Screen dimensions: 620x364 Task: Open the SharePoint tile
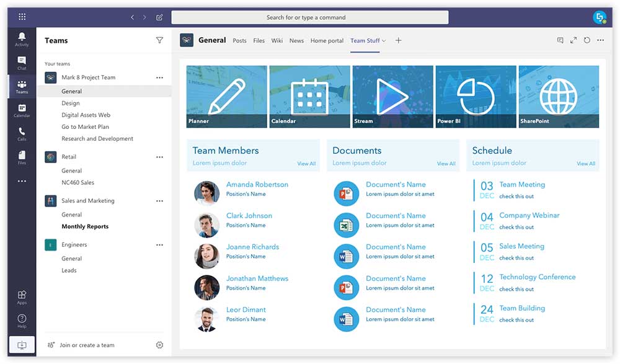click(559, 96)
